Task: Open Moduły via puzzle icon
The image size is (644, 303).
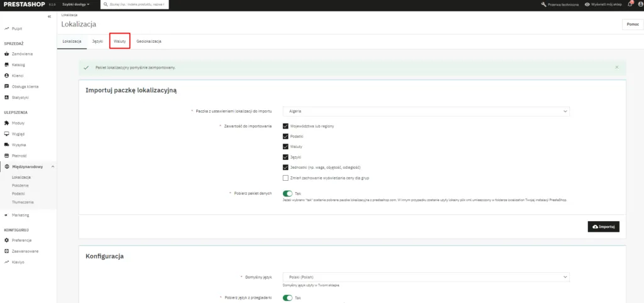Action: [x=6, y=123]
